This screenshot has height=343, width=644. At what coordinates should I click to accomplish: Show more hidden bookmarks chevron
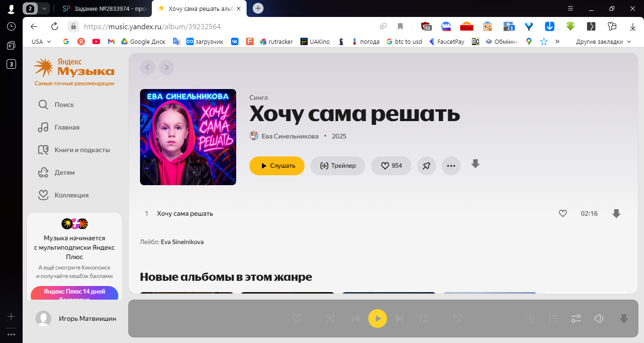[x=557, y=41]
